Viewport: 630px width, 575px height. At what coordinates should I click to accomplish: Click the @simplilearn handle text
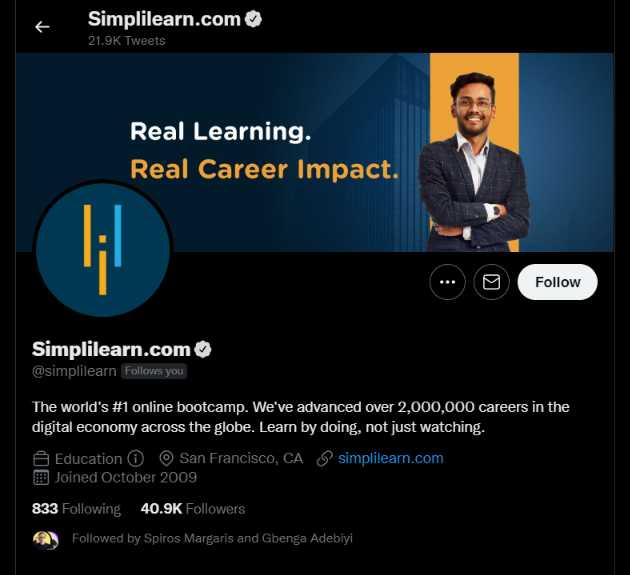pyautogui.click(x=74, y=371)
